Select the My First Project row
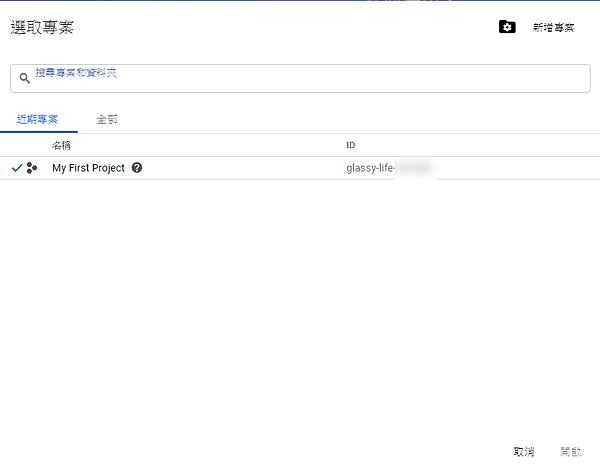The height and width of the screenshot is (473, 600). (x=300, y=168)
